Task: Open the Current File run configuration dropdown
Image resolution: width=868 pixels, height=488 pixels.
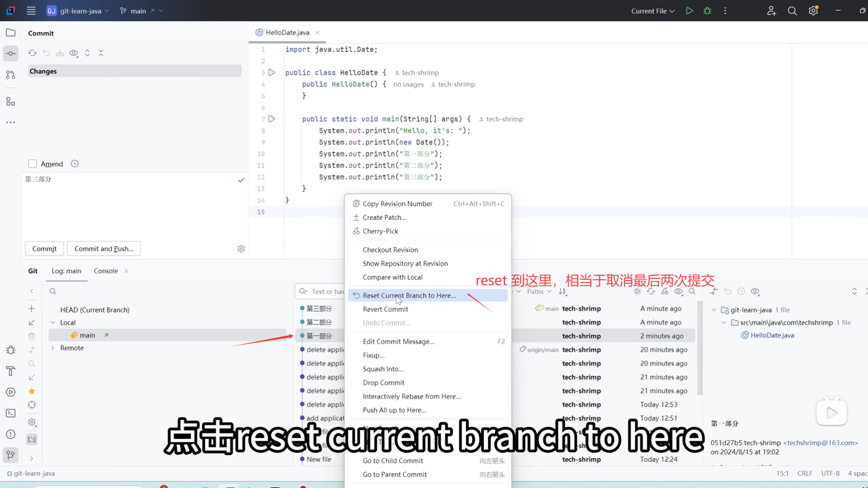Action: coord(653,11)
